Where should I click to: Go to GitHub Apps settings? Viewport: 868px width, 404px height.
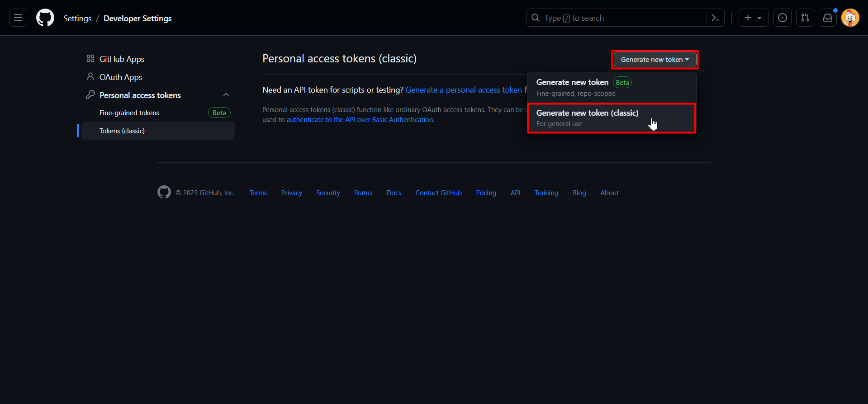click(122, 59)
